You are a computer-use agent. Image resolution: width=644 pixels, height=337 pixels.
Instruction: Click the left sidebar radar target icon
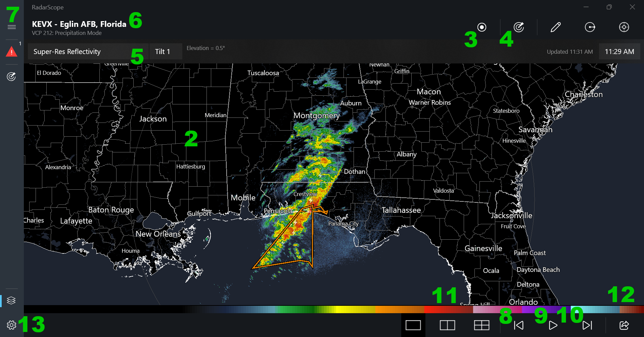11,77
